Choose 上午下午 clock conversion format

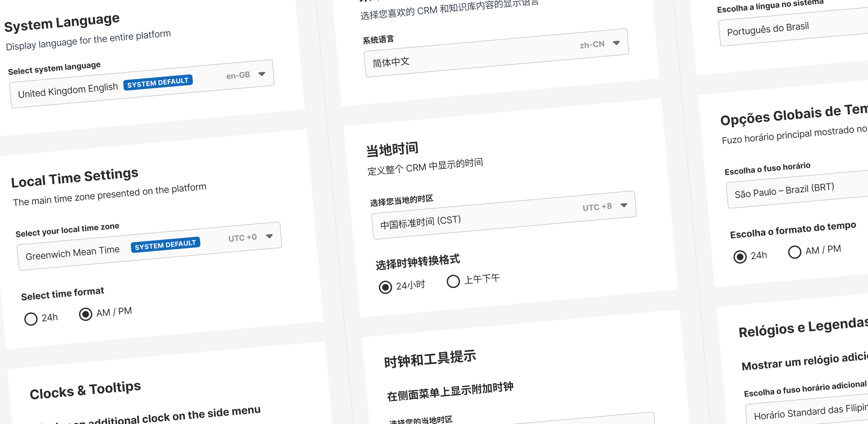coord(453,282)
